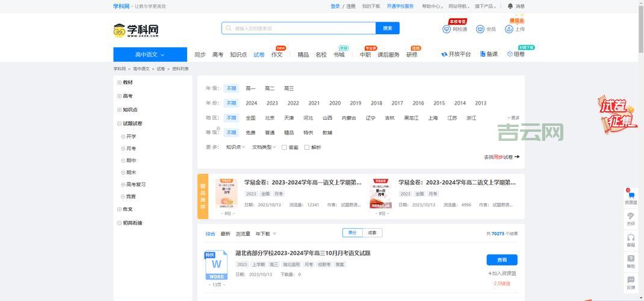Switch to 成套 view toggle
644x301 pixels.
[x=372, y=233]
